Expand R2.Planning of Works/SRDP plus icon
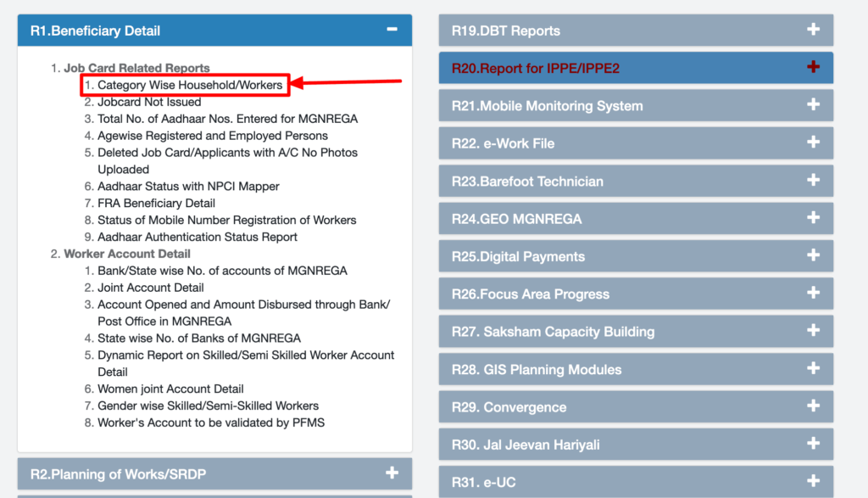This screenshot has height=498, width=868. tap(392, 473)
